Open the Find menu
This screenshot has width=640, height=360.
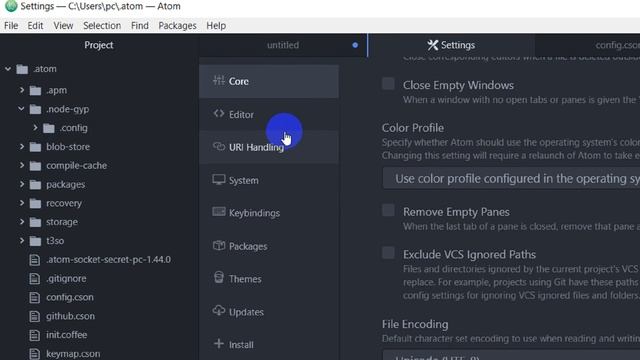tap(140, 25)
